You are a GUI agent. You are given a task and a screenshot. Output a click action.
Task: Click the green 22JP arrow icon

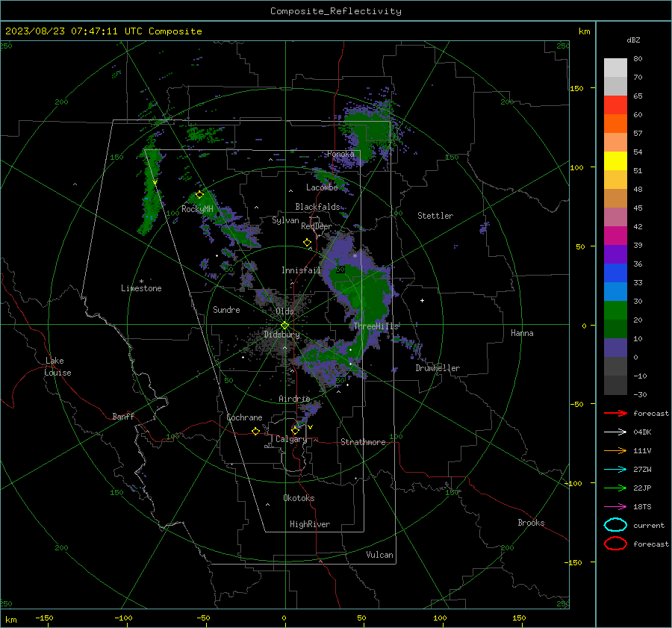point(615,488)
